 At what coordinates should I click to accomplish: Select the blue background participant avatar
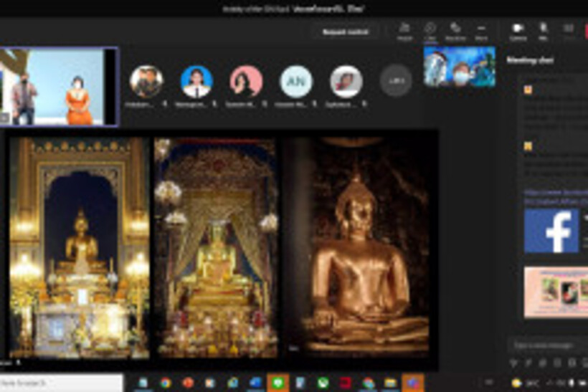(196, 81)
